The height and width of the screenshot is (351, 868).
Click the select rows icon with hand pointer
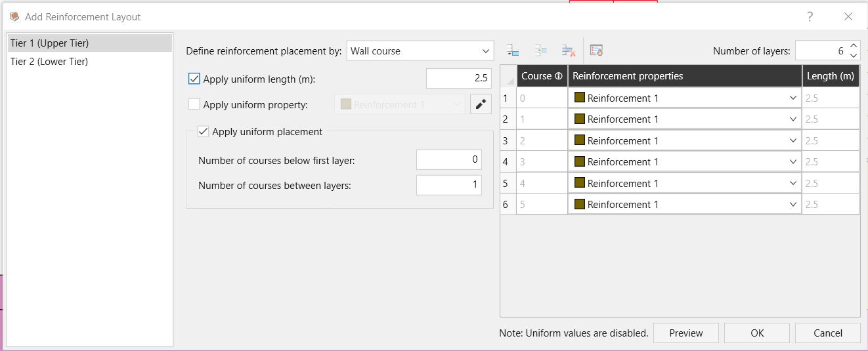click(596, 51)
